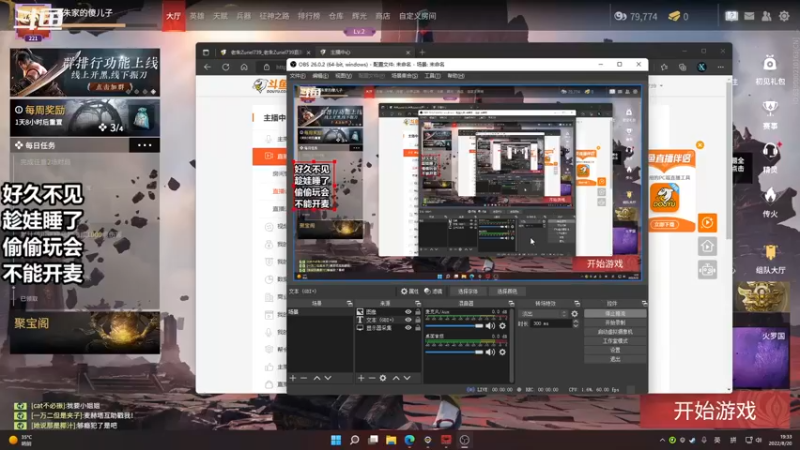
Task: Open 桌面音频 channel settings gear
Action: (x=503, y=352)
